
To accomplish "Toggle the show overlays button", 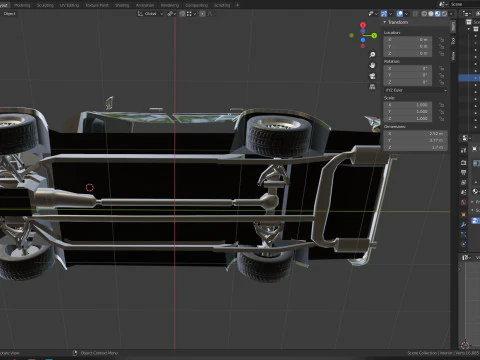I will point(400,14).
